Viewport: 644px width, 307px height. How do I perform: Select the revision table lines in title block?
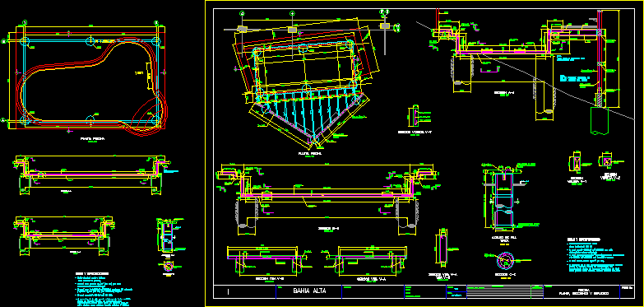498,291
